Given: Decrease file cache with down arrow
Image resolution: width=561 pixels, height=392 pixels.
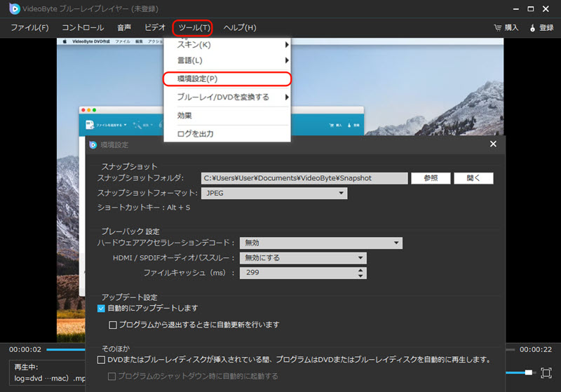Looking at the screenshot, I should (x=360, y=276).
